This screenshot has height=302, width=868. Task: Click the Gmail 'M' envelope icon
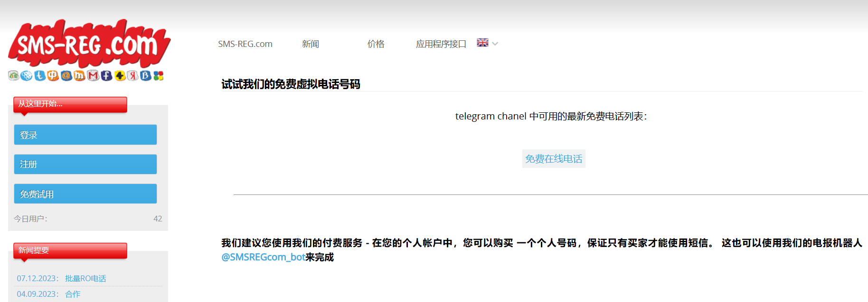[x=93, y=75]
